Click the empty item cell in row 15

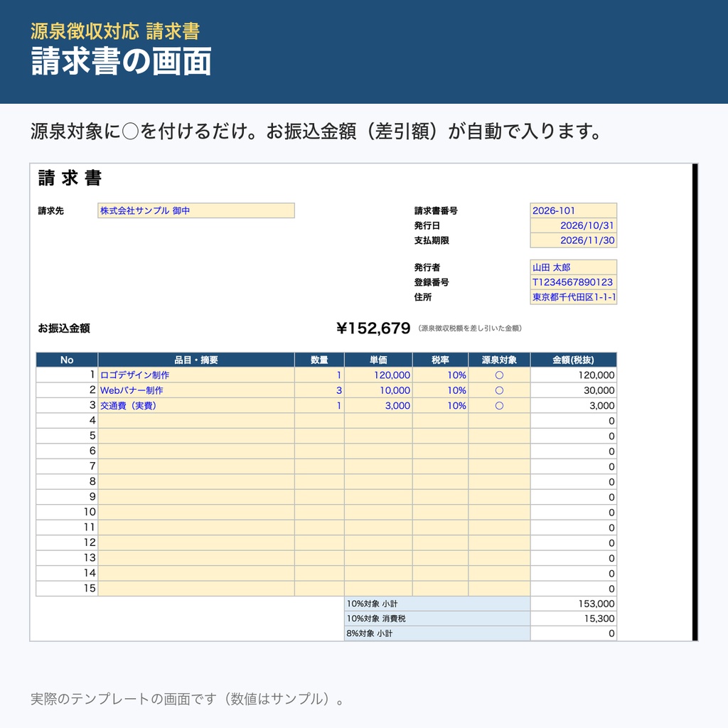[196, 588]
